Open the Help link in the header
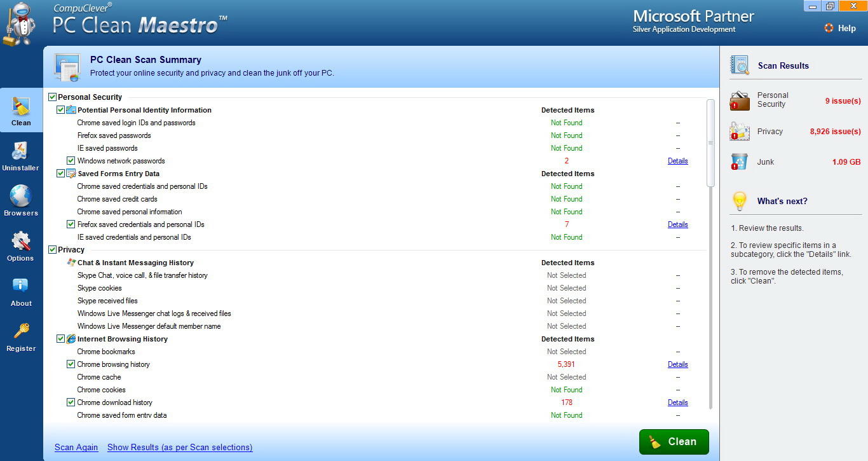The image size is (868, 461). (847, 28)
